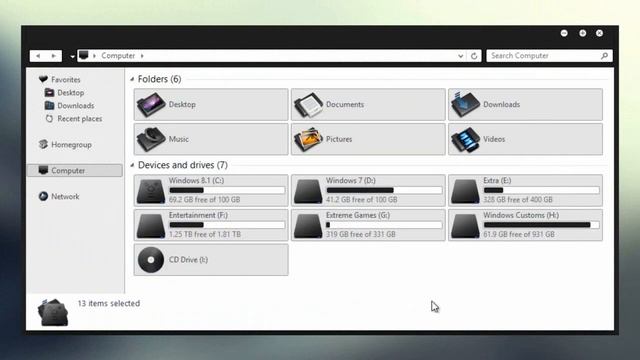The height and width of the screenshot is (360, 640).
Task: Click the "61.9 GB free of 931 GB" text
Action: coord(519,234)
